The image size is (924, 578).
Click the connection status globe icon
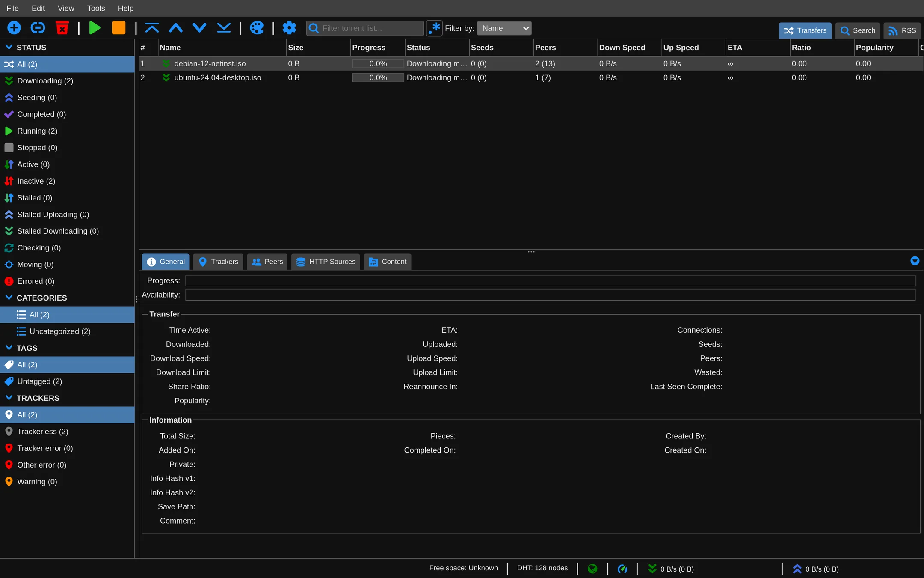point(592,569)
